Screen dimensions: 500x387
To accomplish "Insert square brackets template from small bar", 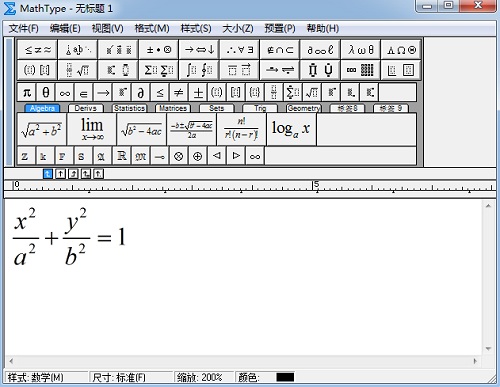I will click(236, 92).
